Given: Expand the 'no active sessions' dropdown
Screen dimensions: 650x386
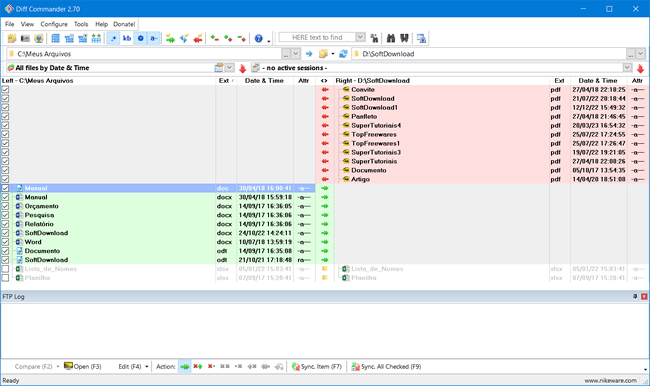Looking at the screenshot, I should pyautogui.click(x=627, y=68).
